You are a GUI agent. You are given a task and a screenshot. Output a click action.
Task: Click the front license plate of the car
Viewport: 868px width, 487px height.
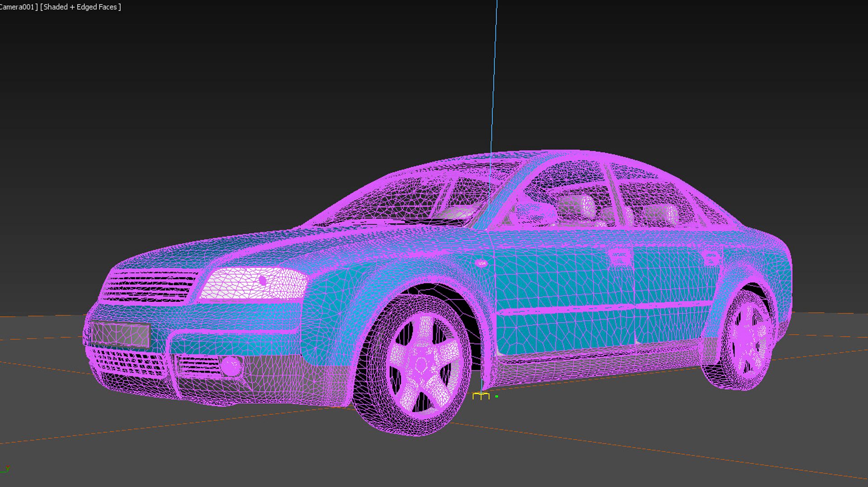120,334
